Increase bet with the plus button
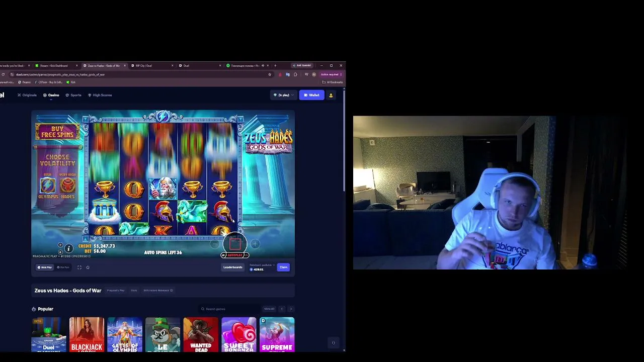644x362 pixels. coord(255,244)
